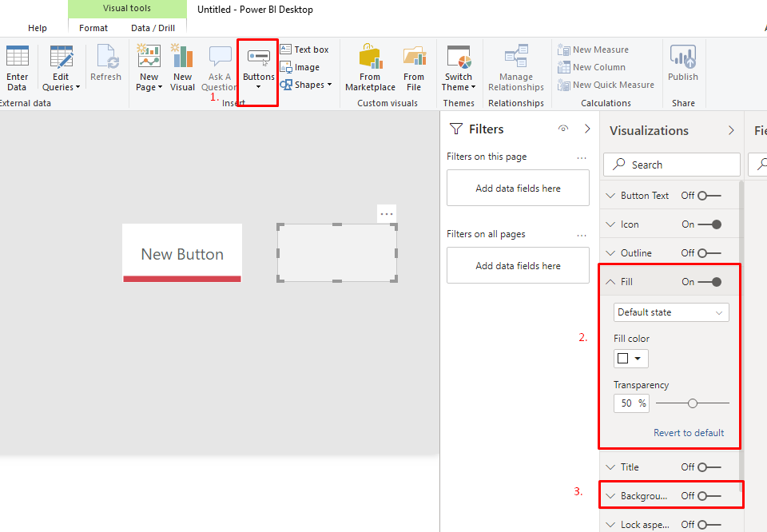Toggle the Button Text switch
This screenshot has height=532, width=767.
coord(709,196)
